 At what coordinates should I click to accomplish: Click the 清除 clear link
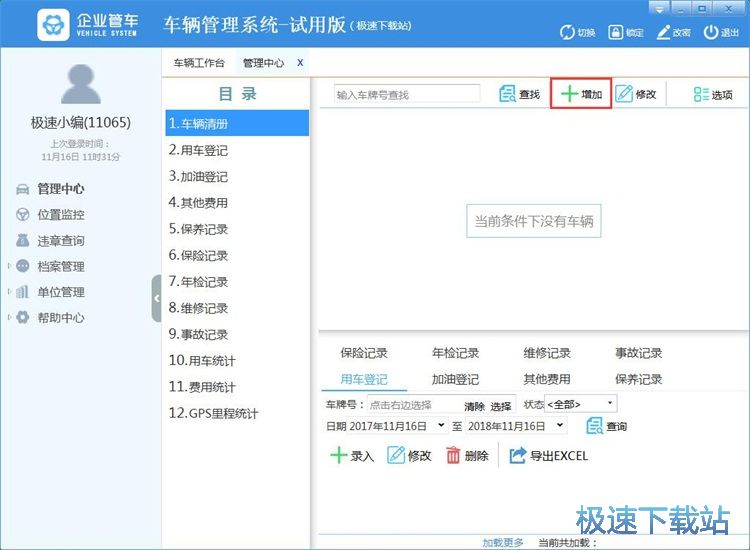(x=474, y=406)
